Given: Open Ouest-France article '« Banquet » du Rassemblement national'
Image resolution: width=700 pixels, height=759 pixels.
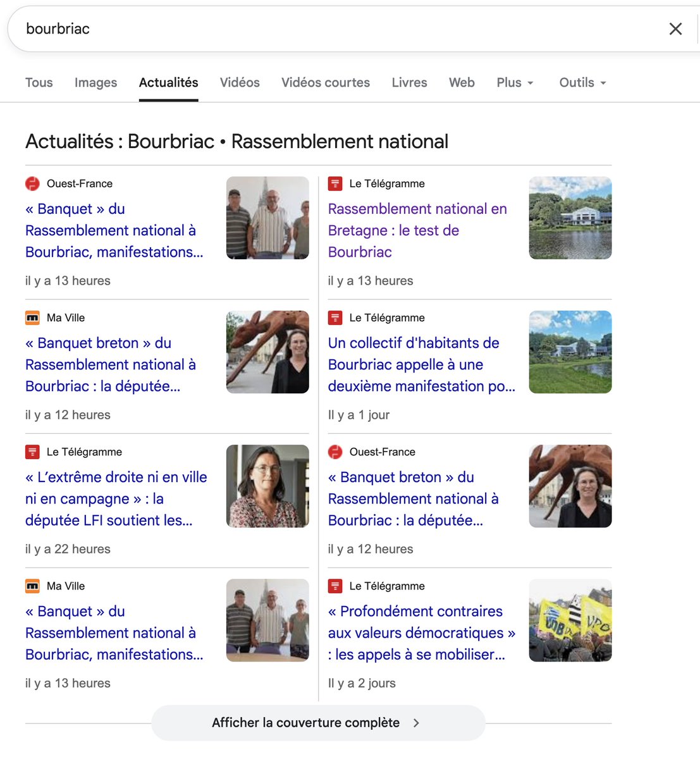Looking at the screenshot, I should click(x=114, y=230).
